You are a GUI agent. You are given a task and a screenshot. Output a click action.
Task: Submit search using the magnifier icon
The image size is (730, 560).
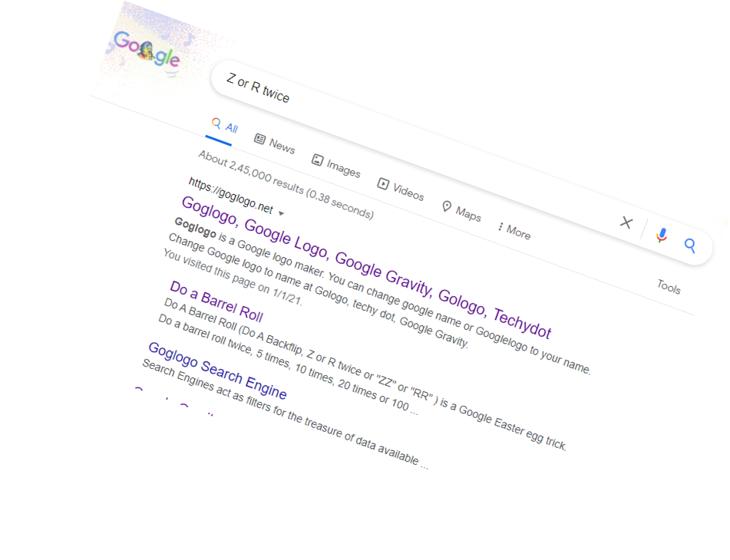690,245
